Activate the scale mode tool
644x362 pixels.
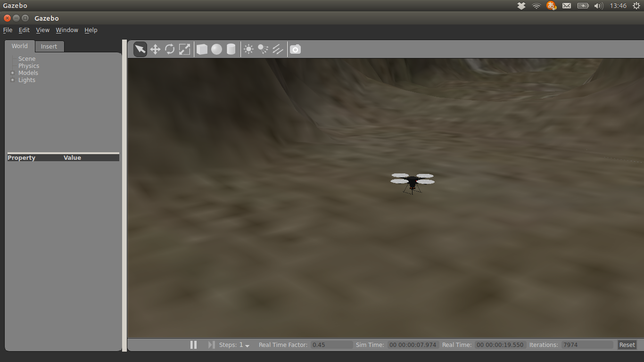[184, 49]
